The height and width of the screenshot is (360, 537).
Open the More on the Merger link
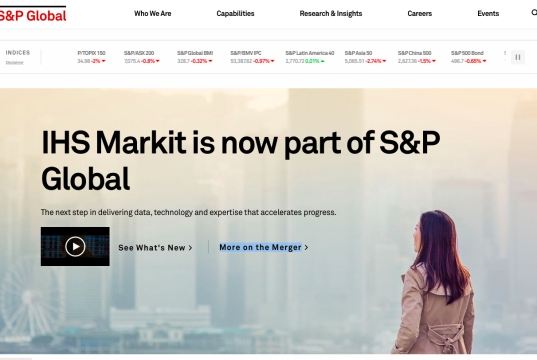[264, 247]
